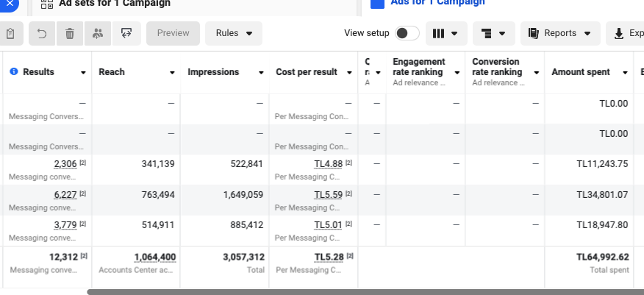Click the TL5.59 cost per result value

[x=328, y=195]
